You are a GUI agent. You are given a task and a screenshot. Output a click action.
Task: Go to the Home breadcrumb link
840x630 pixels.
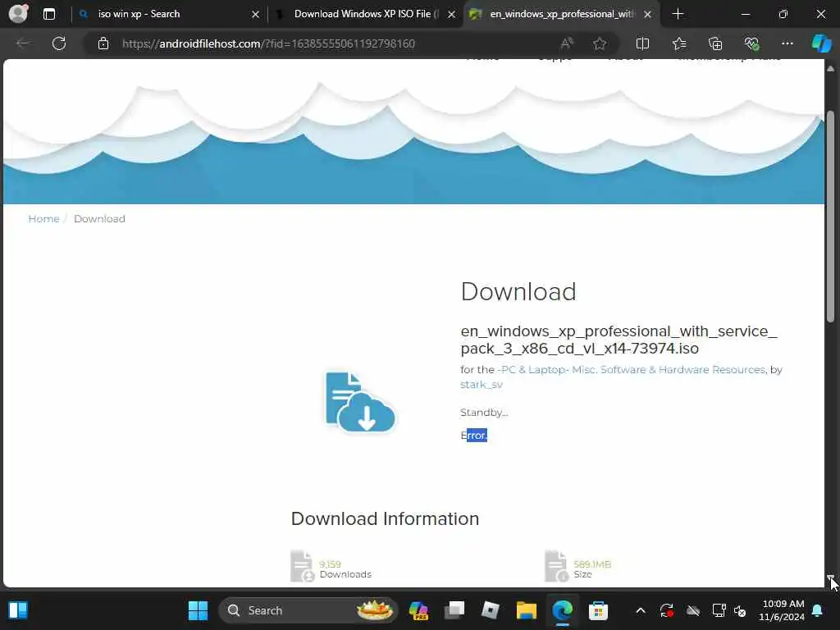pos(44,218)
